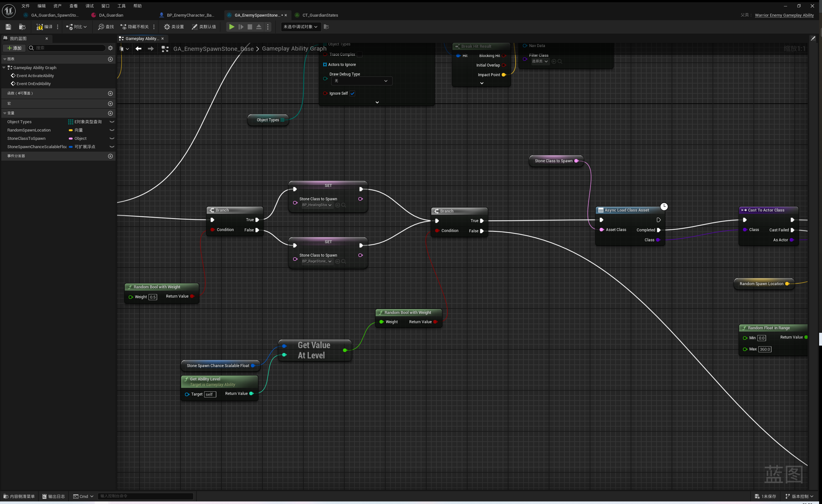Toggle the Ignore Self checkbox
This screenshot has width=822, height=504.
point(352,93)
